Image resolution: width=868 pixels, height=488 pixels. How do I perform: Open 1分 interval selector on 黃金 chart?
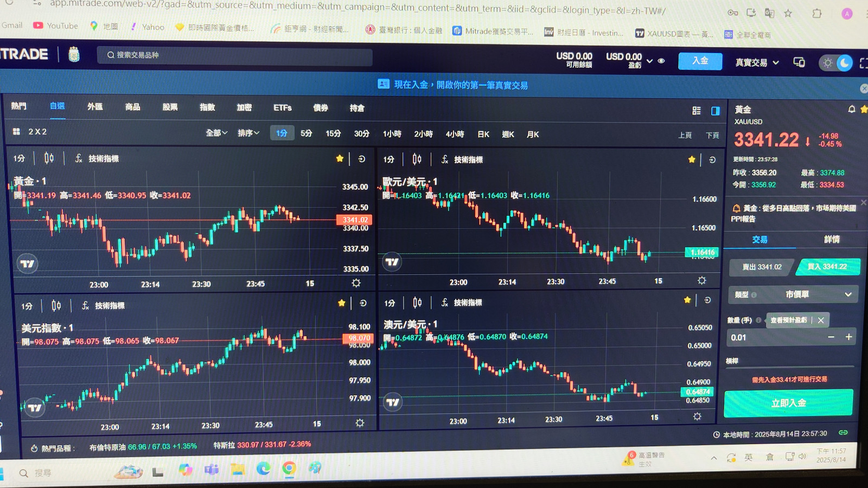click(x=19, y=158)
